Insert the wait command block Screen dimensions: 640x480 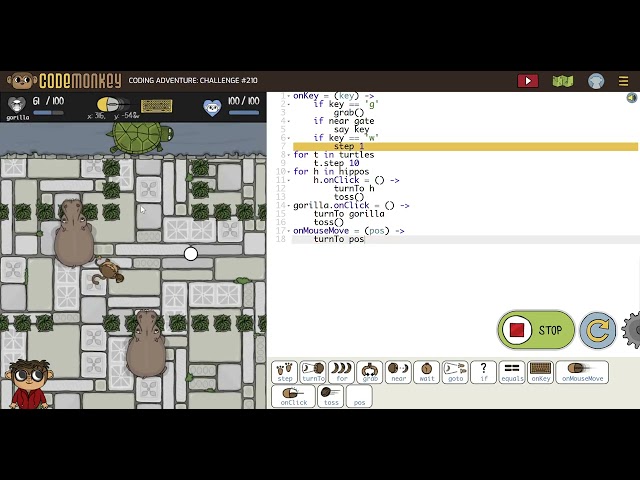pyautogui.click(x=427, y=372)
